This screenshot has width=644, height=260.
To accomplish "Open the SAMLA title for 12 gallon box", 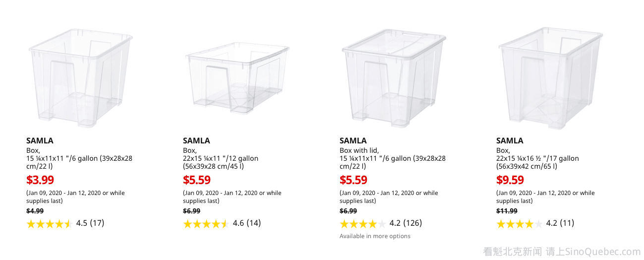I will point(196,140).
